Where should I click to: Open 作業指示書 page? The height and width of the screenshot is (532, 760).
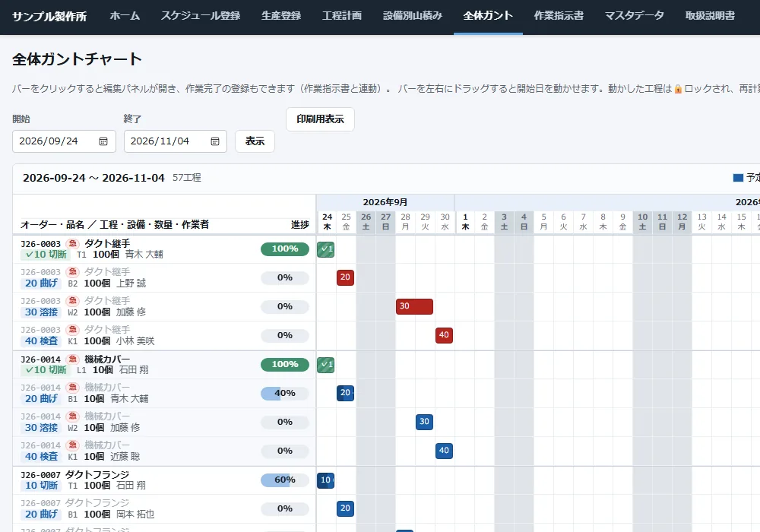coord(559,16)
